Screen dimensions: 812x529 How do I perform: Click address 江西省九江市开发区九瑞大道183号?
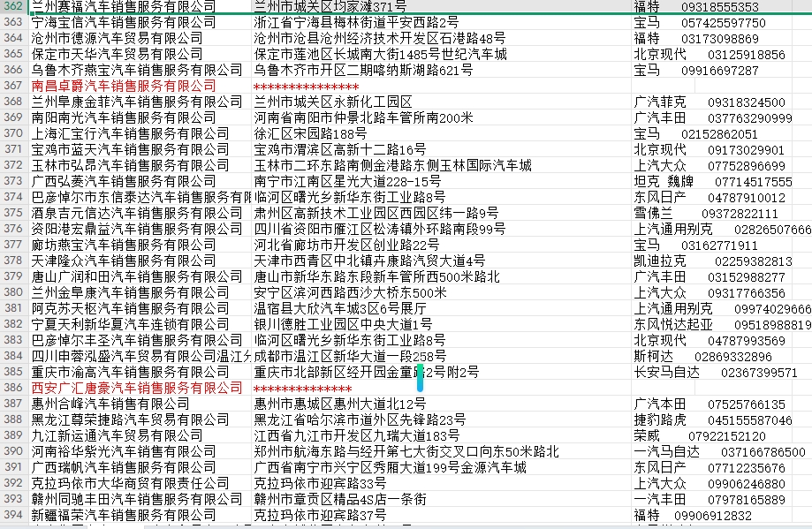[356, 436]
